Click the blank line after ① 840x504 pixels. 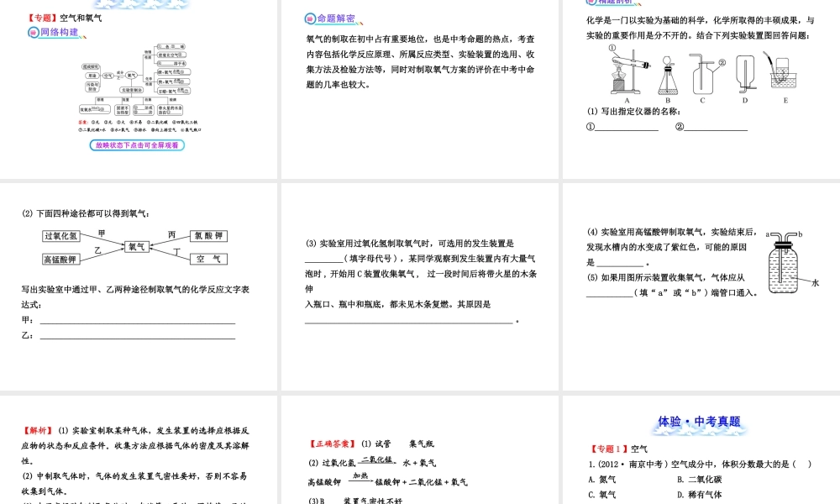coord(627,127)
